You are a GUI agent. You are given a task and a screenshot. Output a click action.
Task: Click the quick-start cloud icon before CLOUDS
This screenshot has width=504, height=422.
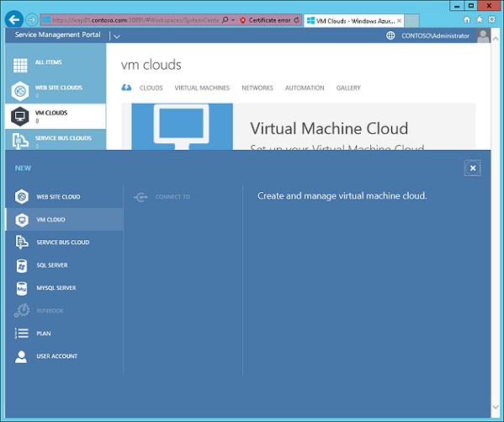[x=126, y=88]
